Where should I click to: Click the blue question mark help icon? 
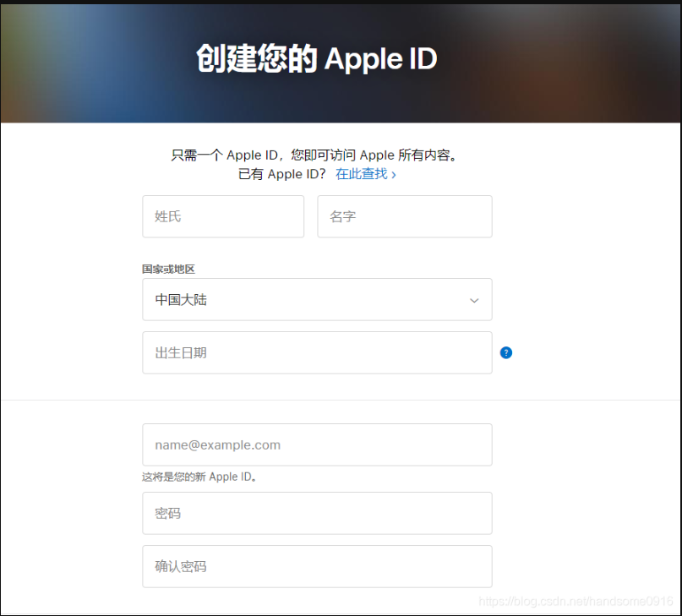pos(506,353)
